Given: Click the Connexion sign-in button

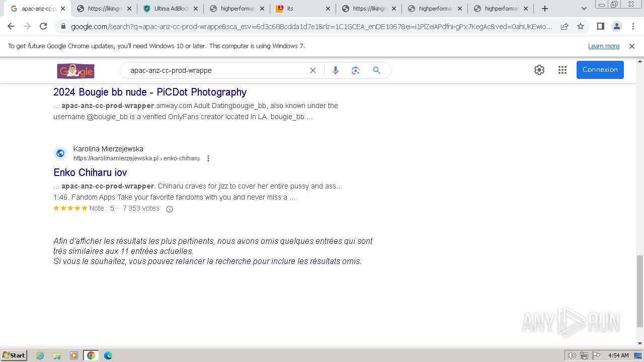Looking at the screenshot, I should (x=600, y=70).
